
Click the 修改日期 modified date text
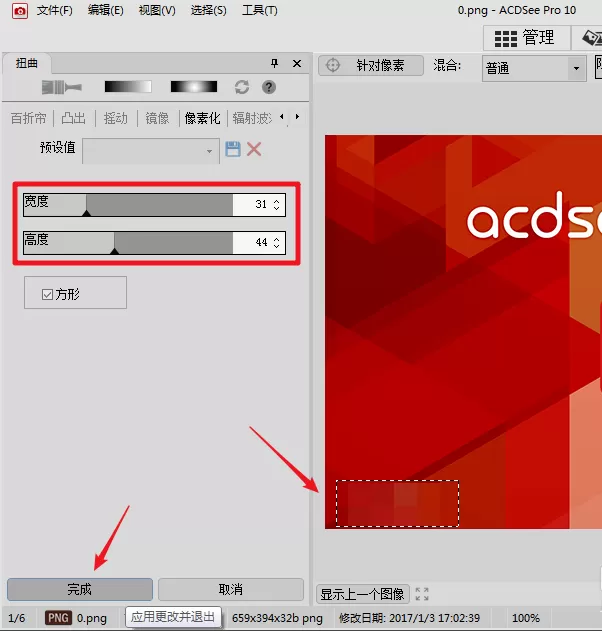(x=409, y=618)
